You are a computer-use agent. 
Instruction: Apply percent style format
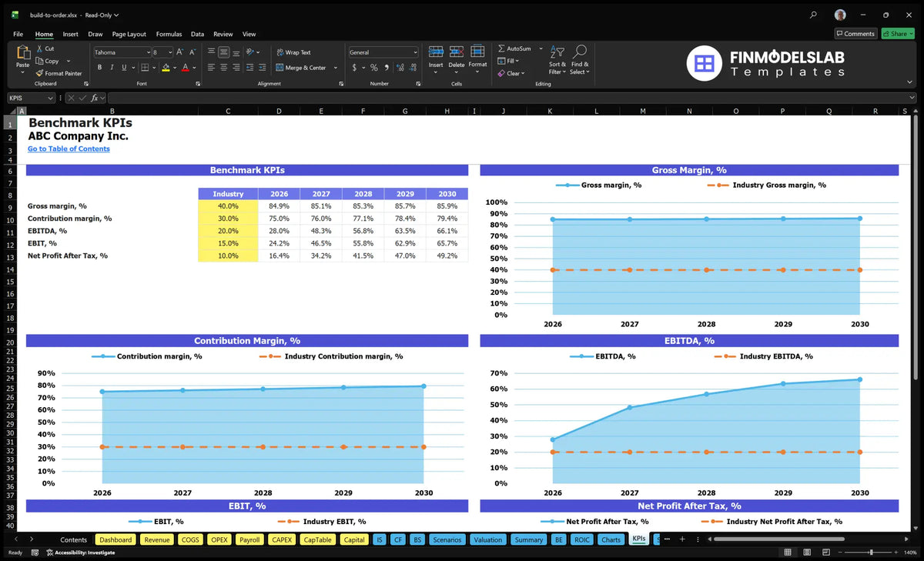pyautogui.click(x=373, y=68)
